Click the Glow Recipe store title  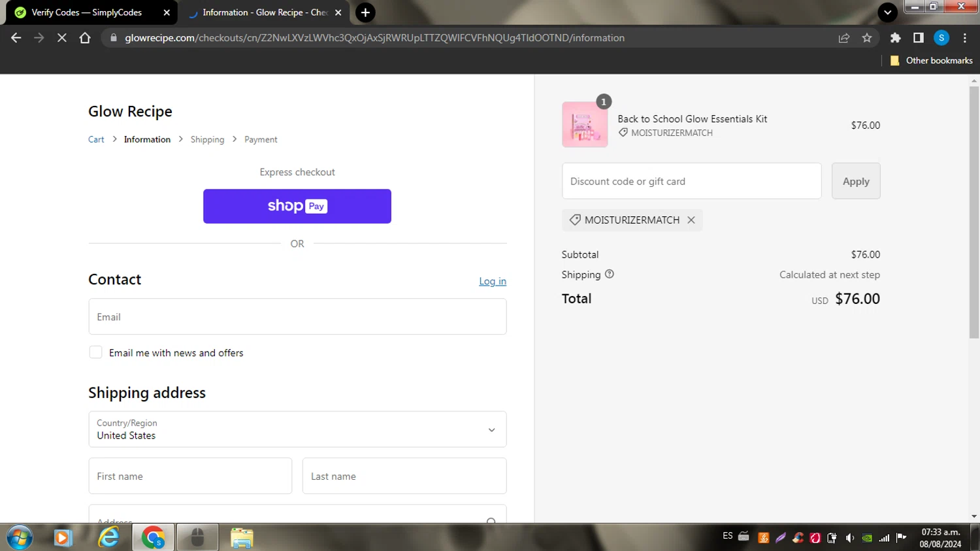click(130, 111)
